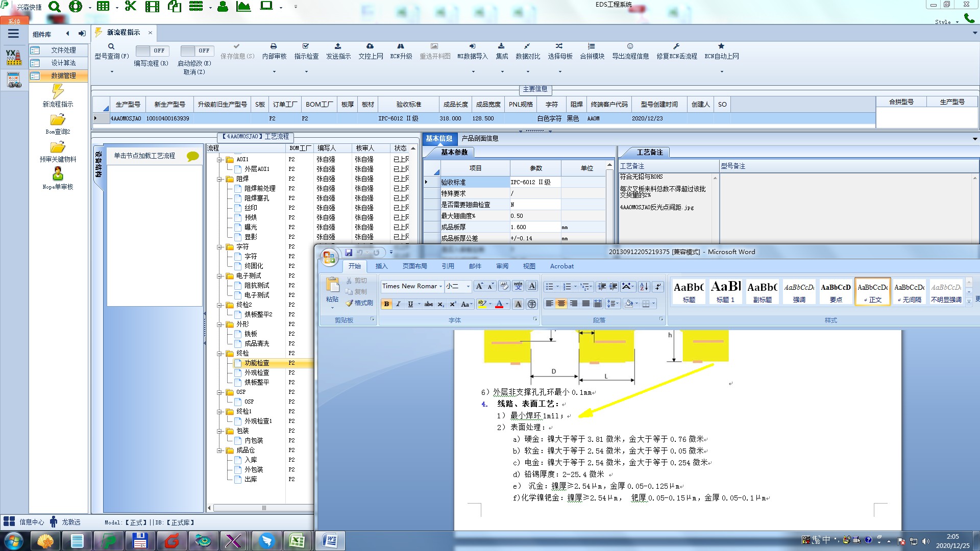Click the 型号查询 search icon
The height and width of the screenshot is (551, 980).
click(x=111, y=46)
